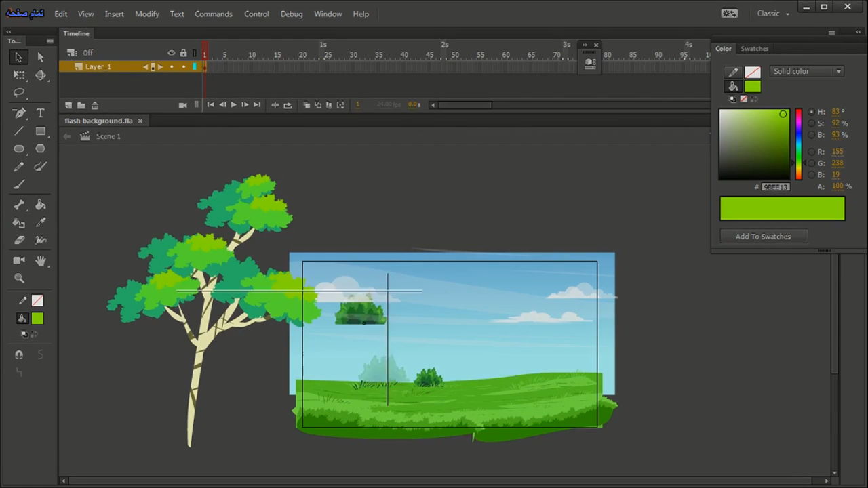The image size is (868, 488).
Task: Open the Solid color type dropdown
Action: (x=806, y=71)
